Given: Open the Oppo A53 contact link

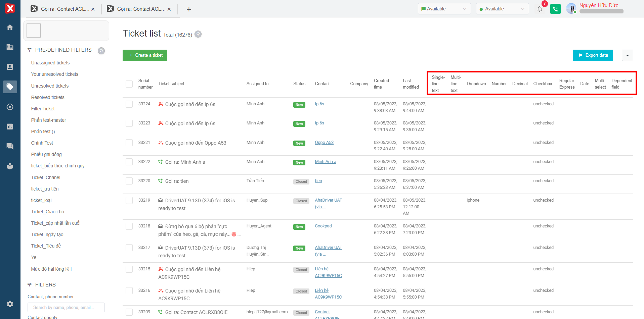Looking at the screenshot, I should pyautogui.click(x=324, y=143).
